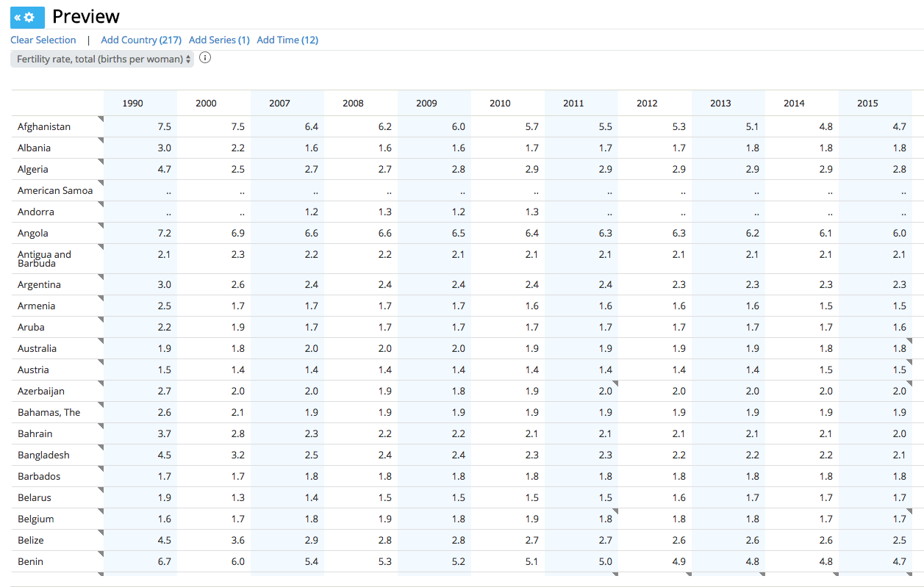Click Belgium's 2011 footnoted value 1.8
The width and height of the screenshot is (924, 587).
(606, 519)
